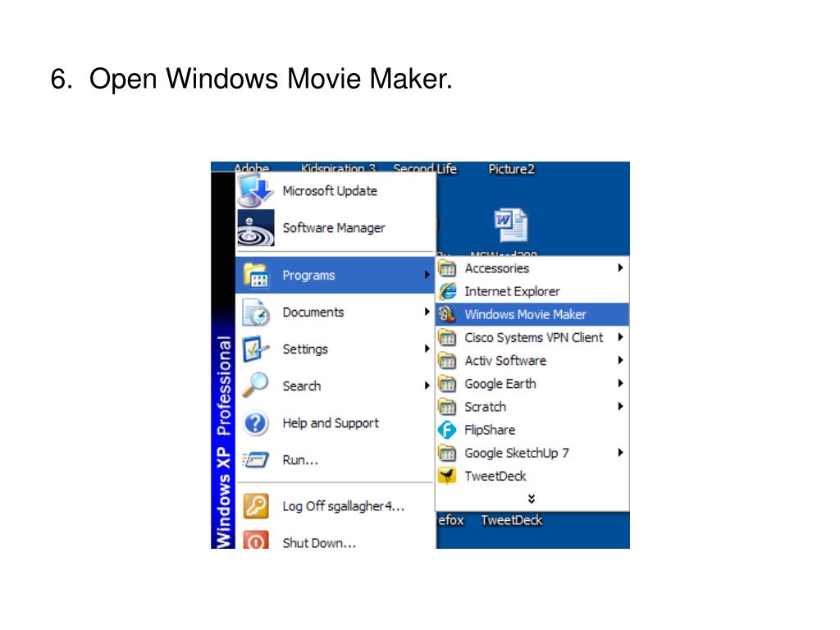The height and width of the screenshot is (630, 840).
Task: Click the yellow TweetDeck bird icon in submenu
Action: point(447,476)
